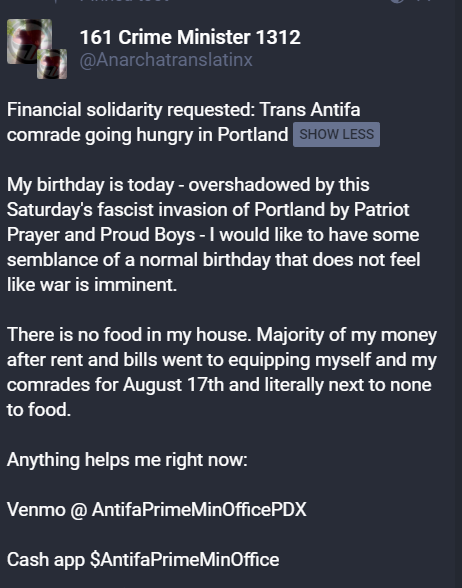Click the paragraph starting 'There is no food'
The width and height of the screenshot is (462, 588).
(222, 372)
